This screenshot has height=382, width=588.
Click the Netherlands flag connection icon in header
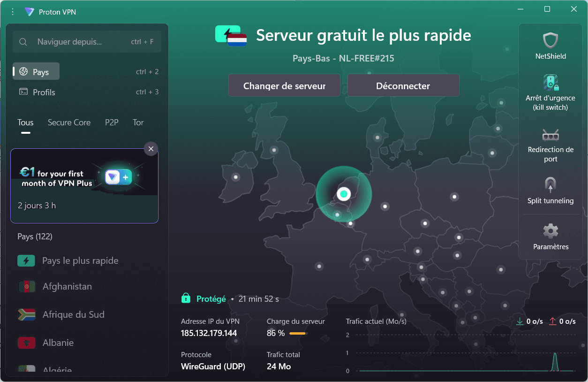[x=231, y=36]
